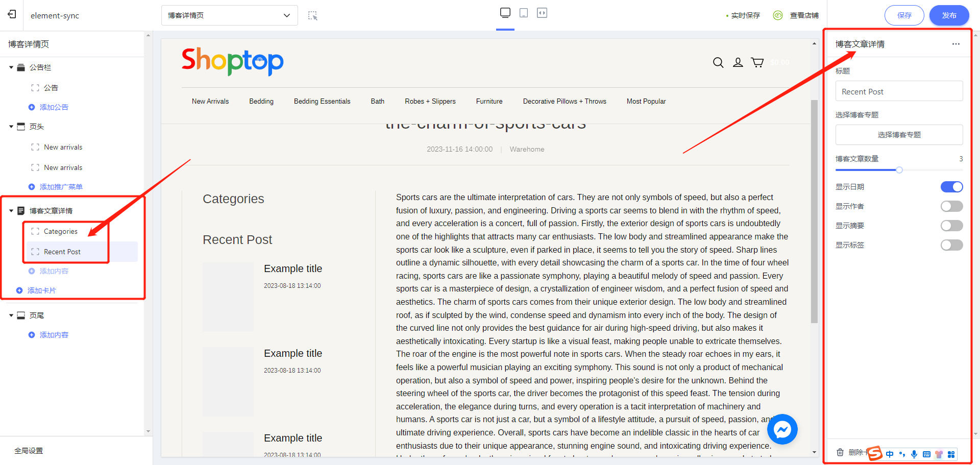Switch to tablet preview mode
Screen dimensions: 980x465
tap(524, 13)
